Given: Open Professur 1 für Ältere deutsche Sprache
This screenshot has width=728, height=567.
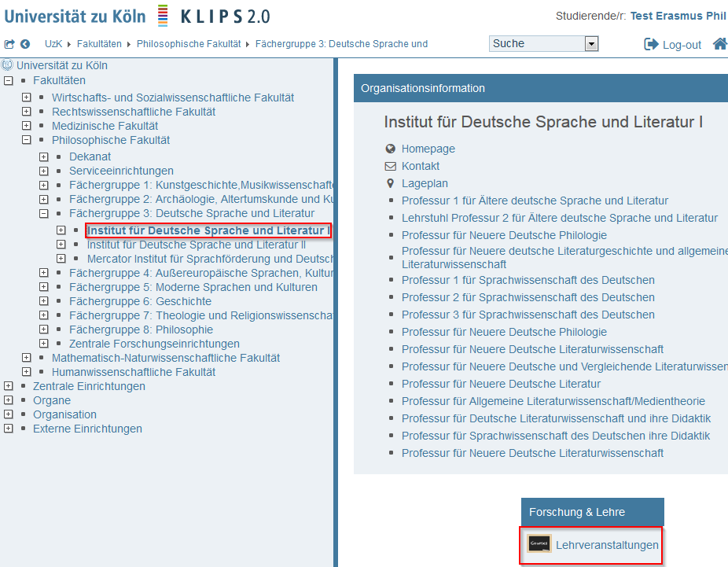Looking at the screenshot, I should click(535, 201).
